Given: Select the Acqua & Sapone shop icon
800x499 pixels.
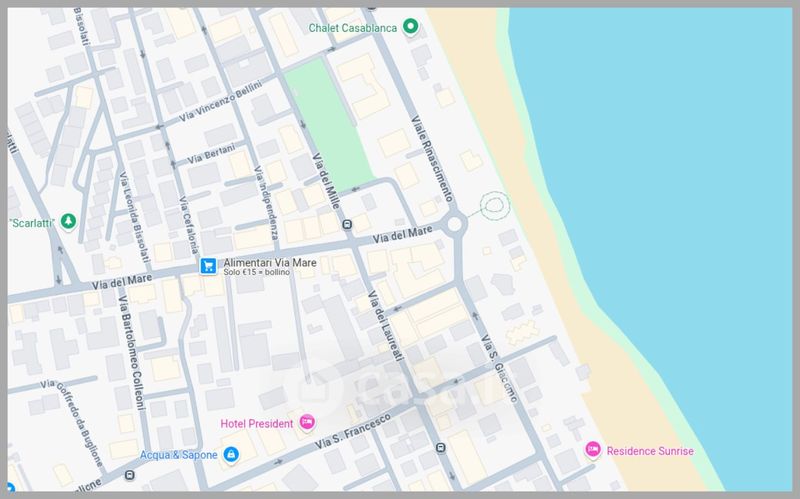Looking at the screenshot, I should pos(232,455).
